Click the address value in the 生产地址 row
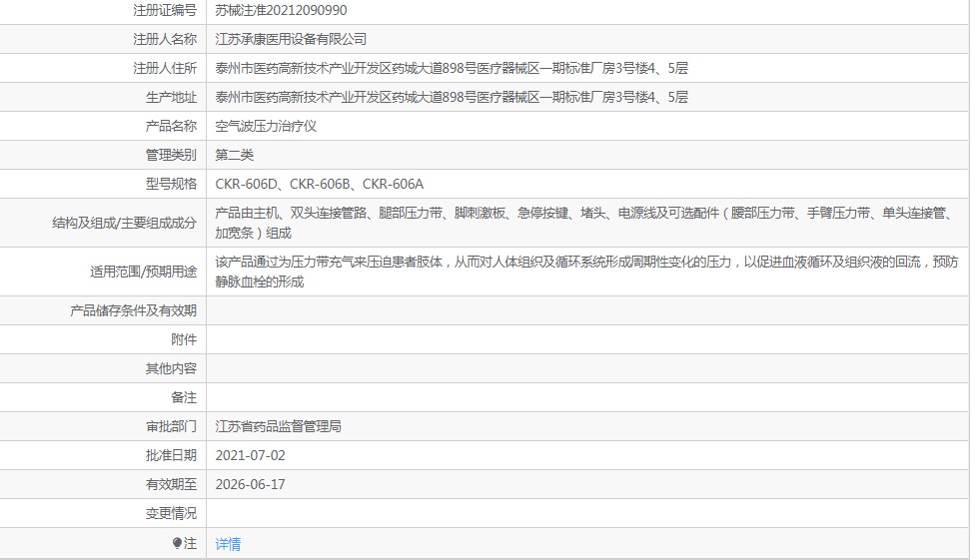This screenshot has height=560, width=976. pyautogui.click(x=452, y=98)
